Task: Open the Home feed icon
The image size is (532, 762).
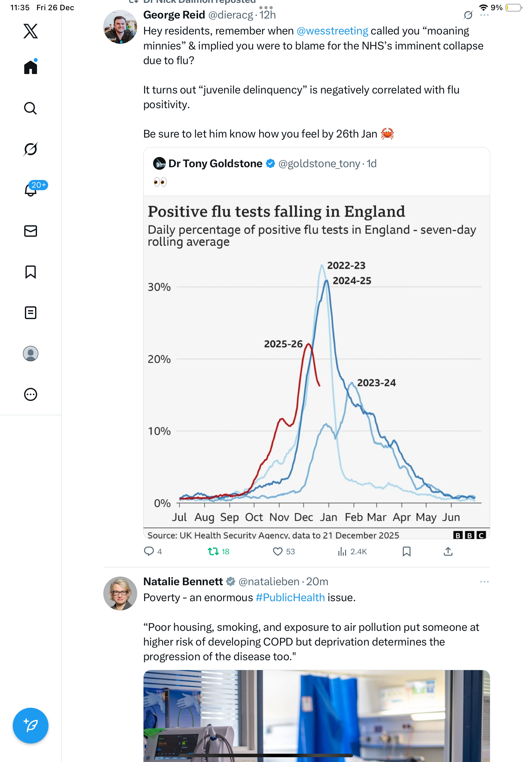Action: (x=31, y=67)
